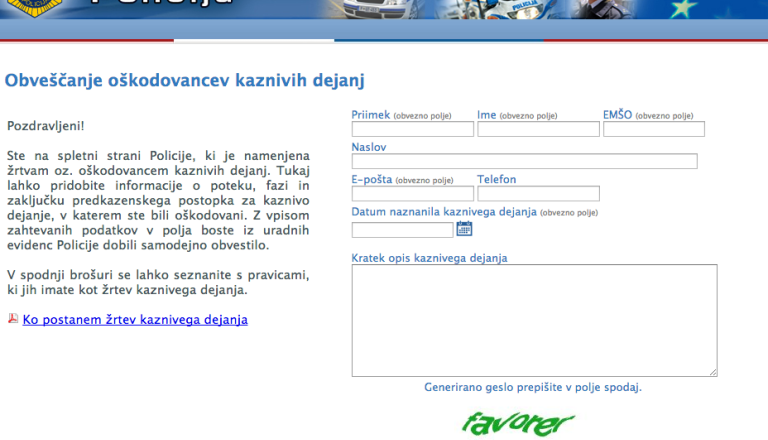Screen dimensions: 768x440
Task: Click into the E-pošta field
Action: (413, 194)
